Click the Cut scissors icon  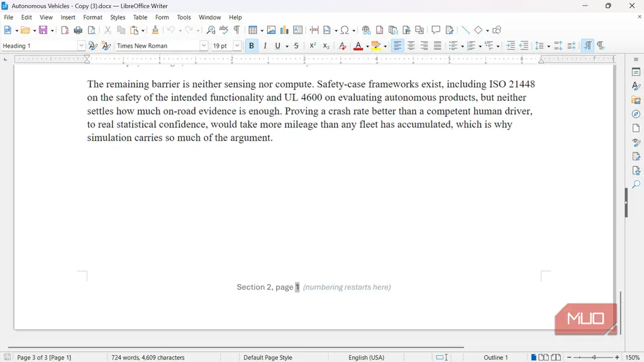pyautogui.click(x=108, y=30)
